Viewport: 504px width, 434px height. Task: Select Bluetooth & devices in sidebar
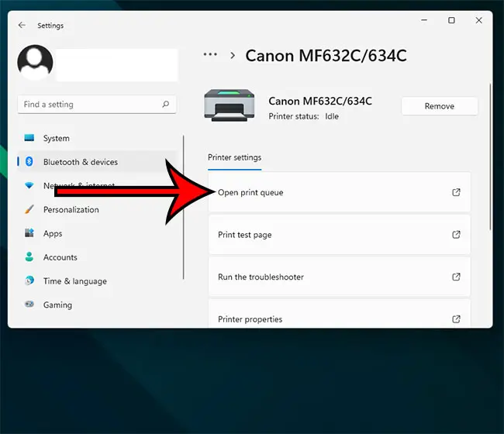pos(96,161)
